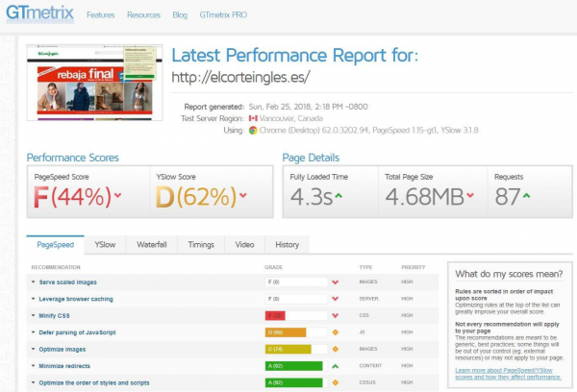Click the D(62%) YSlow score

tap(196, 197)
